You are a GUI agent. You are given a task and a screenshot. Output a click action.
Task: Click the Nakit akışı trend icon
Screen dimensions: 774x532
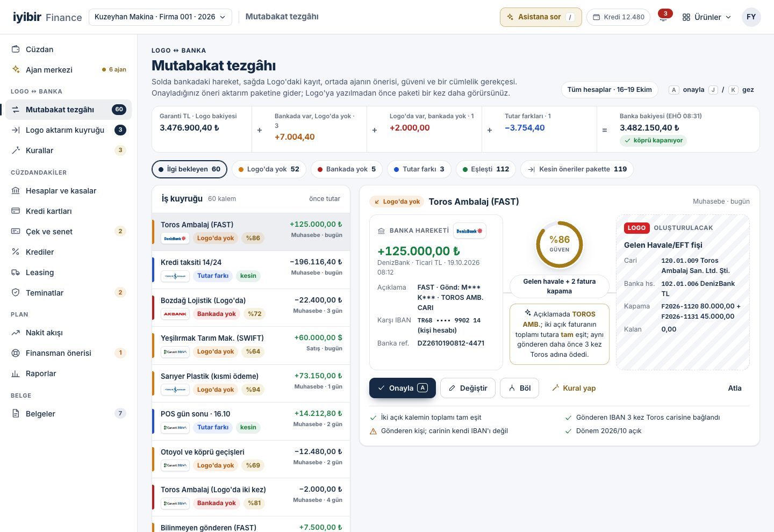[16, 333]
